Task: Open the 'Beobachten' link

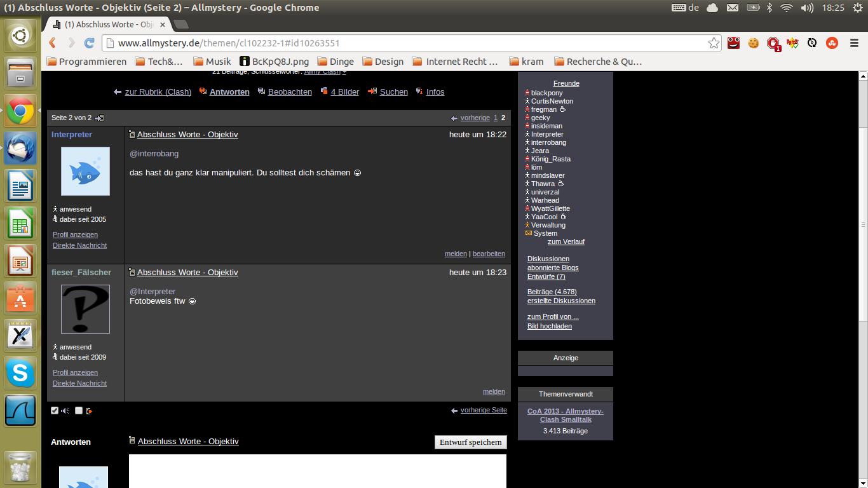Action: [x=290, y=92]
